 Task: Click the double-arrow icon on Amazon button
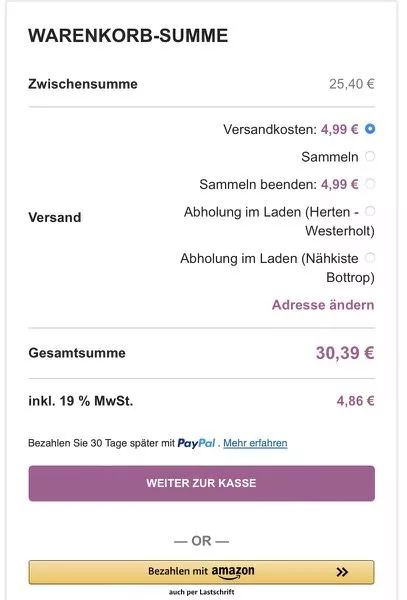click(x=342, y=572)
